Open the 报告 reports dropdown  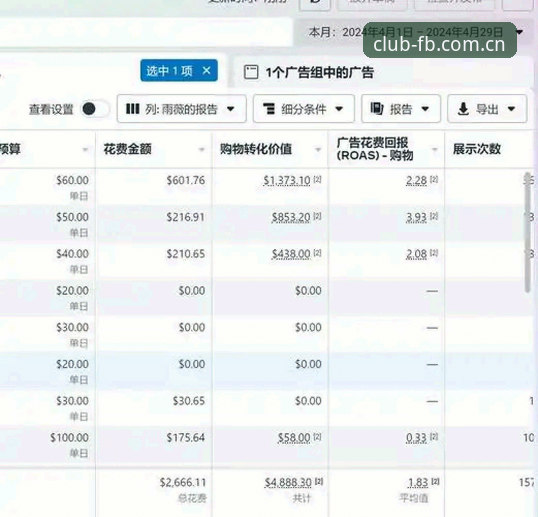tap(401, 109)
